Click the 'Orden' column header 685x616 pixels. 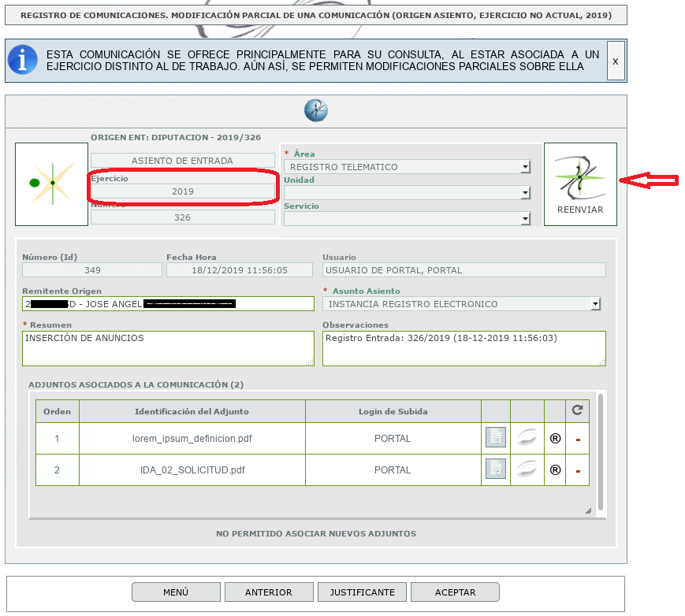click(x=57, y=411)
